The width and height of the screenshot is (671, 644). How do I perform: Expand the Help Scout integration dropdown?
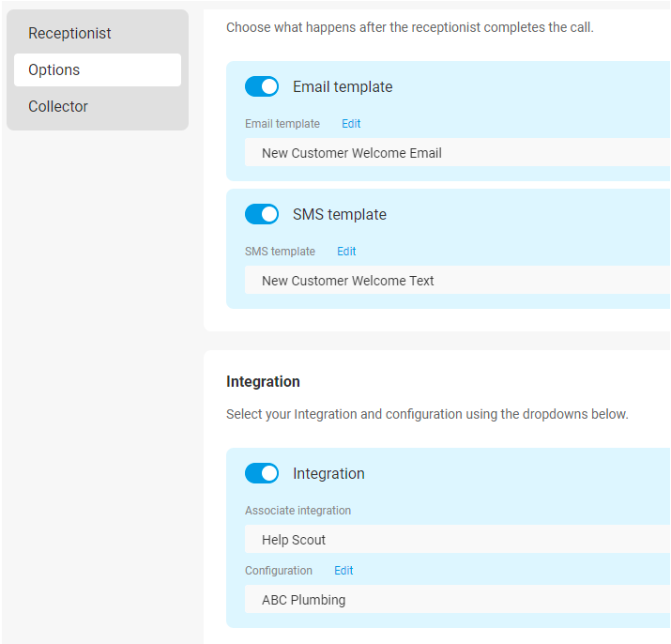(x=457, y=540)
